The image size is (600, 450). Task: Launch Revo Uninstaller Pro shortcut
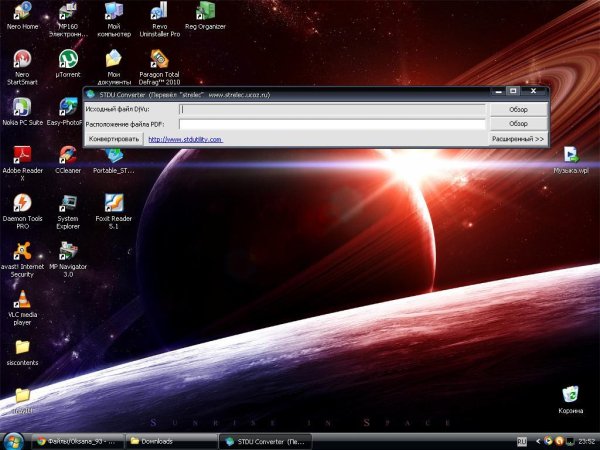(x=160, y=19)
